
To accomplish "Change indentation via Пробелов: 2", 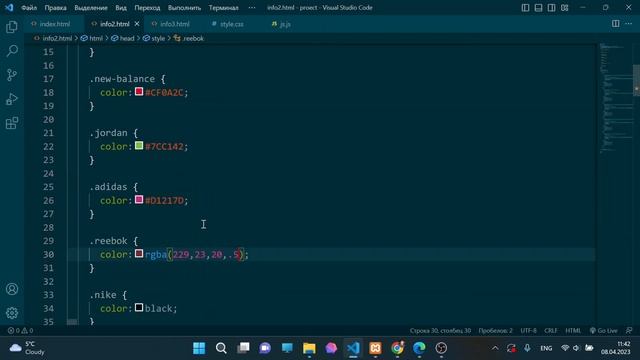I will click(x=496, y=331).
